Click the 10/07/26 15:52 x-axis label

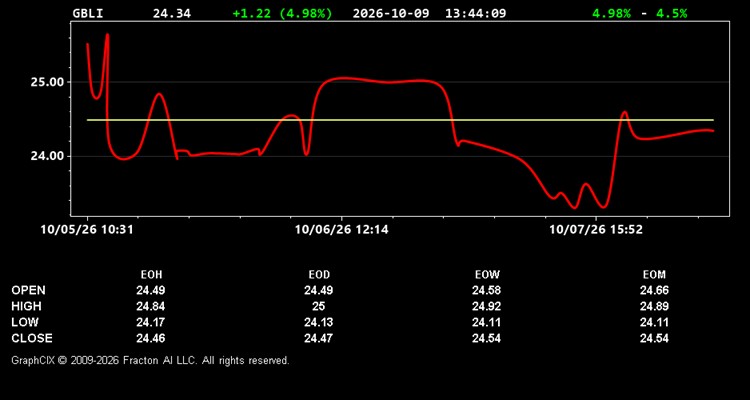pos(596,230)
